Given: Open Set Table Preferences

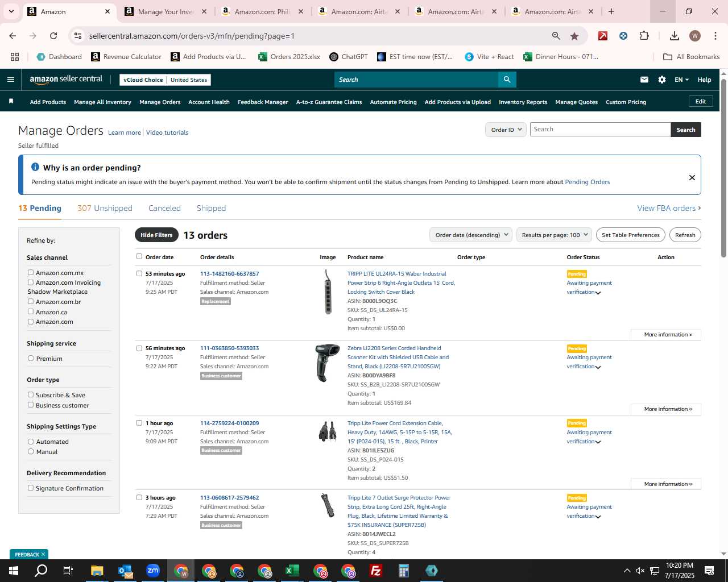Looking at the screenshot, I should [630, 235].
